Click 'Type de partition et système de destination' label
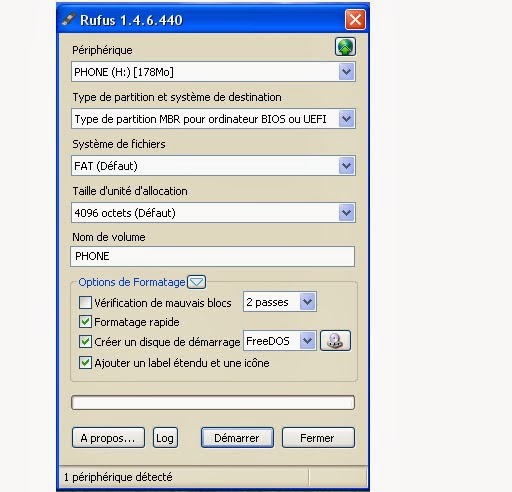Viewport: 512px width, 492px height. click(177, 97)
